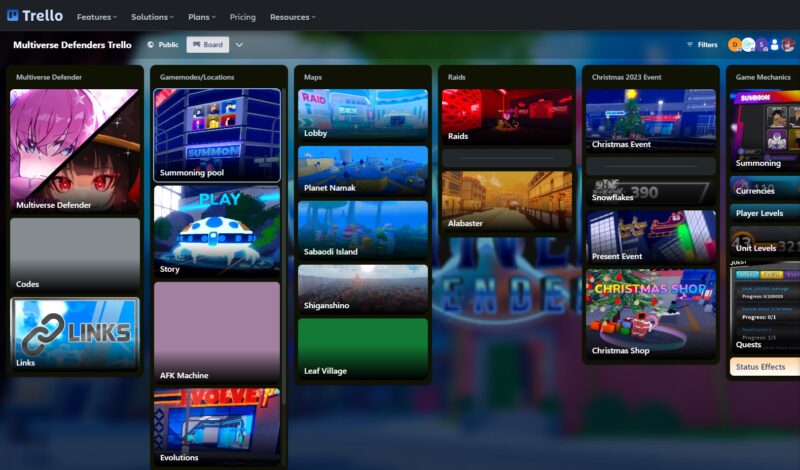This screenshot has height=470, width=800.
Task: Open the Codes card
Action: click(x=74, y=255)
